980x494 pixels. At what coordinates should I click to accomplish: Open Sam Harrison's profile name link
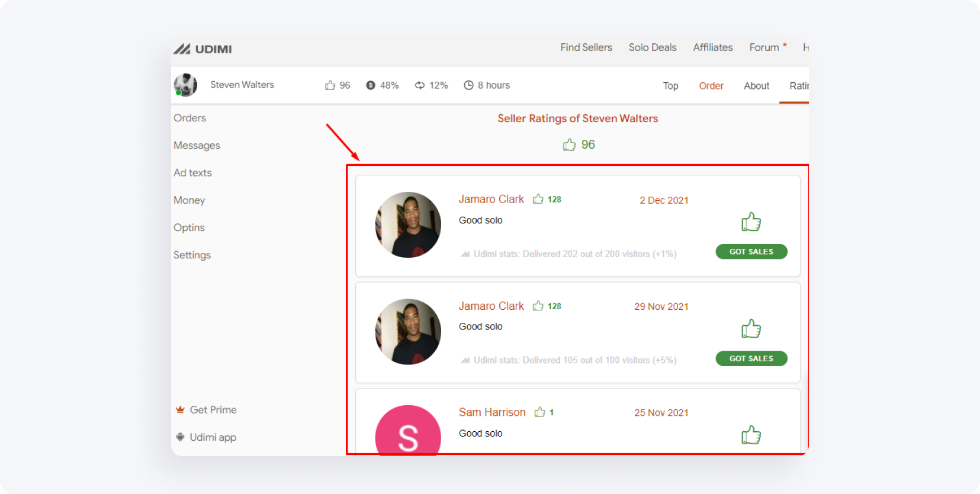(491, 412)
